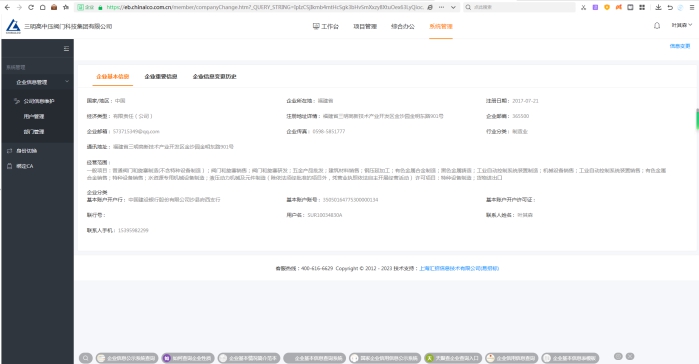Click the purple-icon suggestion pill at bottom
This screenshot has height=364, width=699.
tap(188, 358)
